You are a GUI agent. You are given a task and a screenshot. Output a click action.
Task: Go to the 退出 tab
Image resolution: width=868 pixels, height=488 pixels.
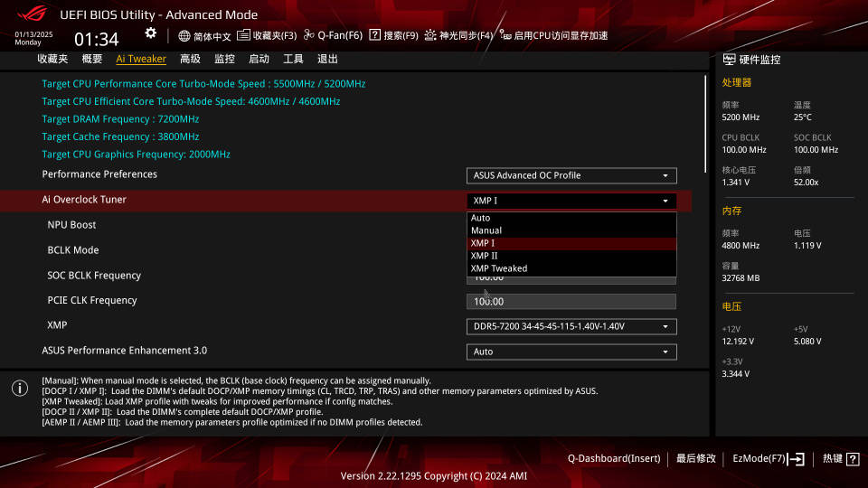327,59
